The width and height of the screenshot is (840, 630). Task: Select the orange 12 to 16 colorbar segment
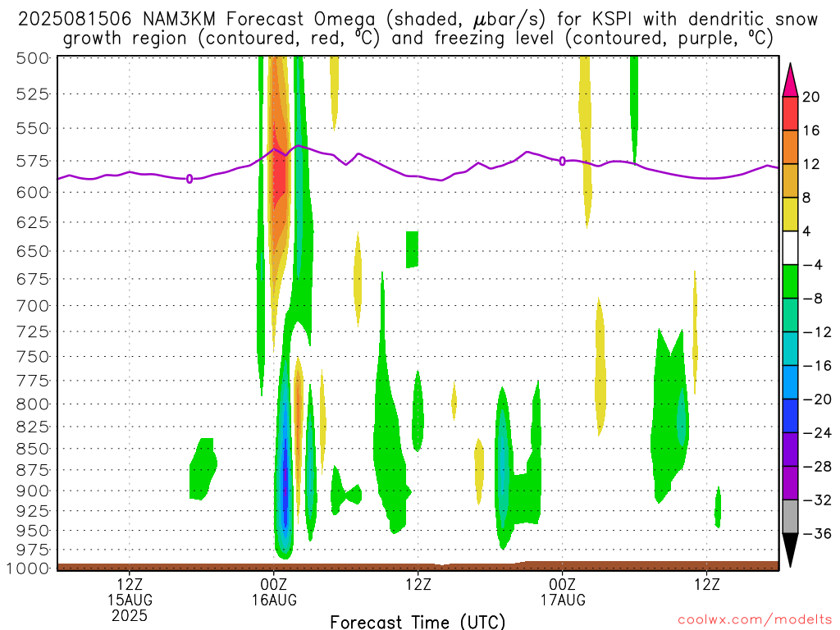(x=790, y=148)
